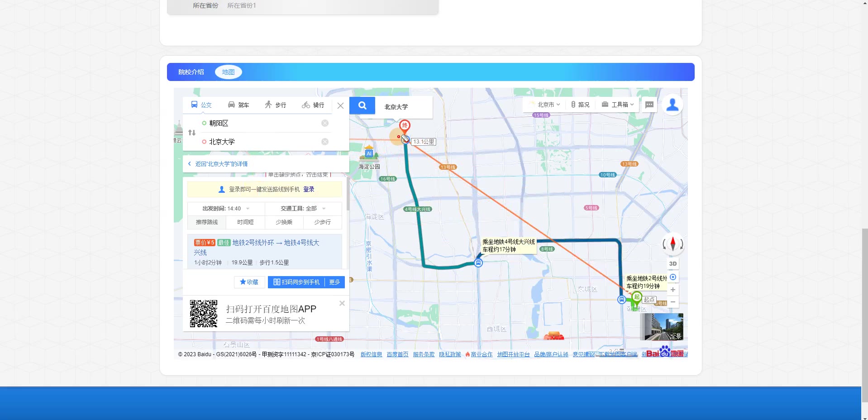The image size is (868, 420).
Task: Click the 16号线 subway line label
Action: [x=388, y=179]
